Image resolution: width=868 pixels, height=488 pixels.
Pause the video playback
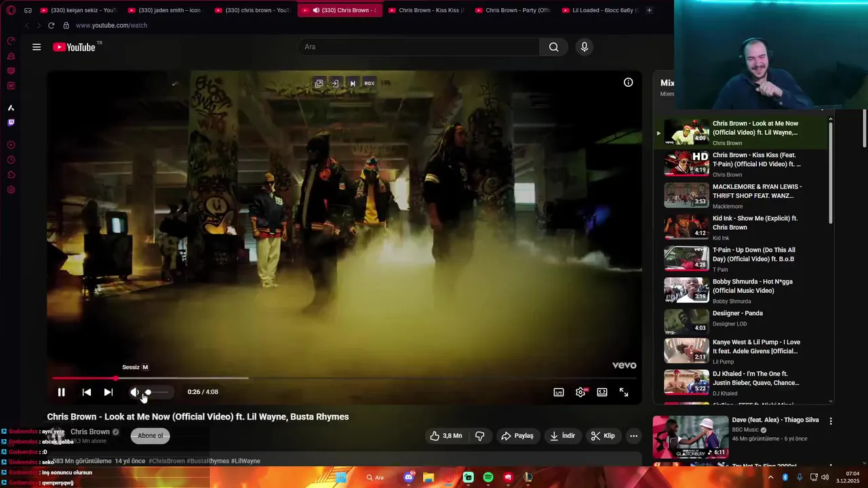(61, 392)
